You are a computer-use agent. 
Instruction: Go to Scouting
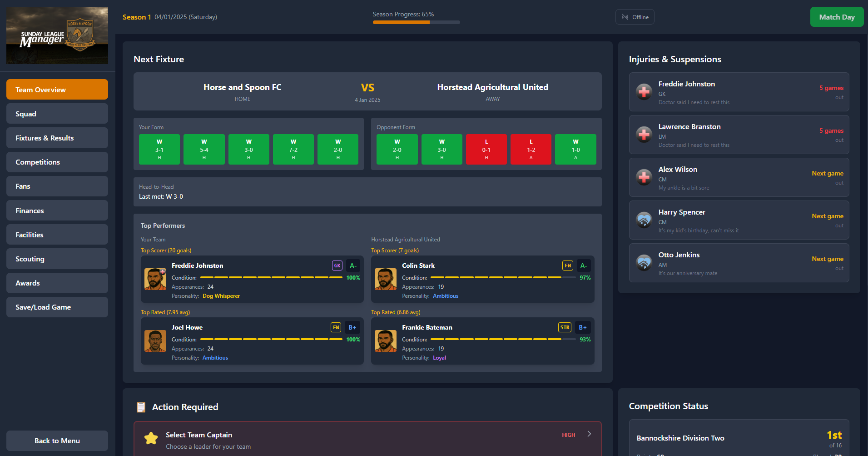(x=57, y=259)
